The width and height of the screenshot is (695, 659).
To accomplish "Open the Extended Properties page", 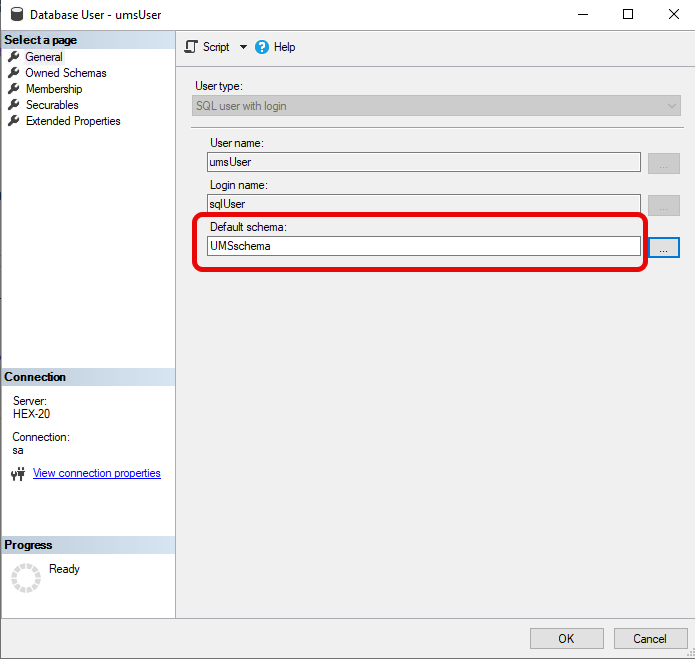I will (x=73, y=121).
